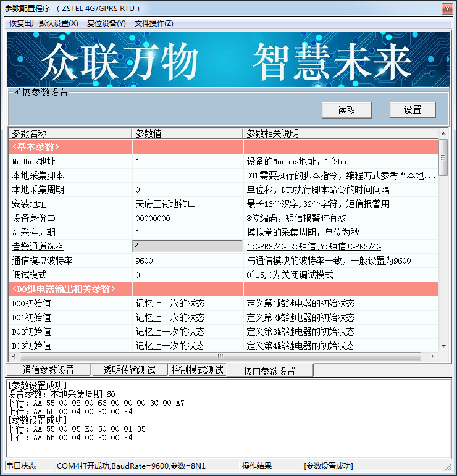This screenshot has width=457, height=476.
Task: Click the vertical scrollbar thumb of parameter list
Action: [x=443, y=157]
